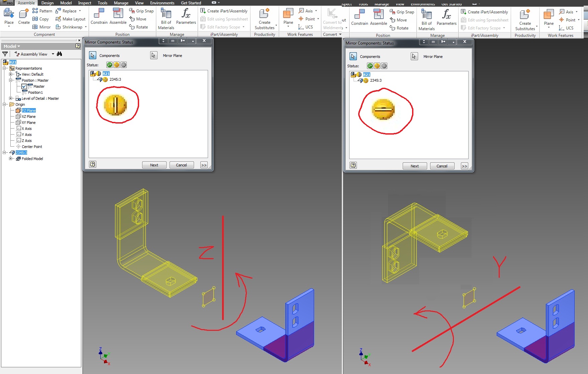This screenshot has height=374, width=588.
Task: Enable the Master position checkbox
Action: (24, 86)
